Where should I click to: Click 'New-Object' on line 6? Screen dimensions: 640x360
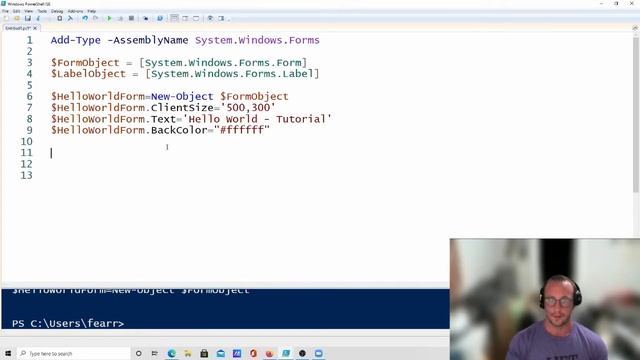pos(182,96)
